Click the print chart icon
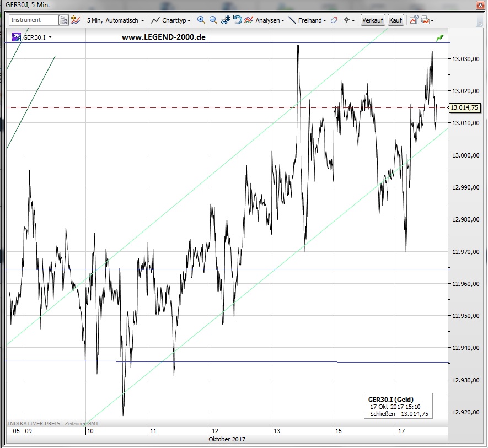Image resolution: width=488 pixels, height=448 pixels. [425, 20]
